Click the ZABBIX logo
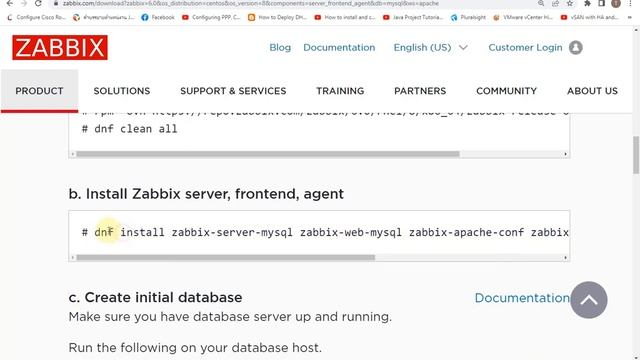This screenshot has width=640, height=360. [60, 47]
